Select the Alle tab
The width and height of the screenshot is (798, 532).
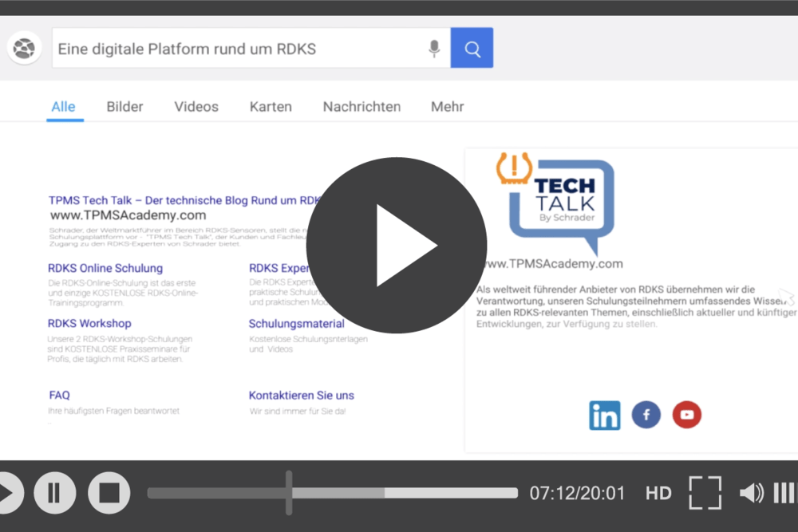64,107
